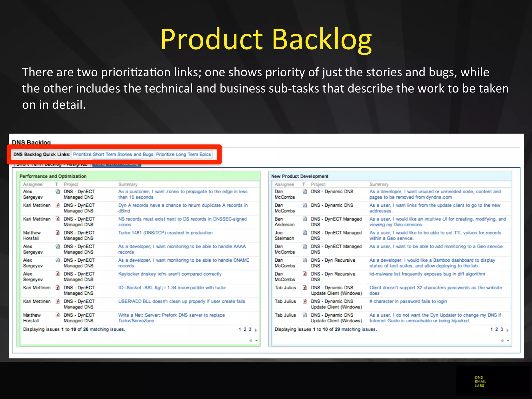Click bug icon for # character in password row
Viewport: 532px width, 399px height.
(x=305, y=301)
